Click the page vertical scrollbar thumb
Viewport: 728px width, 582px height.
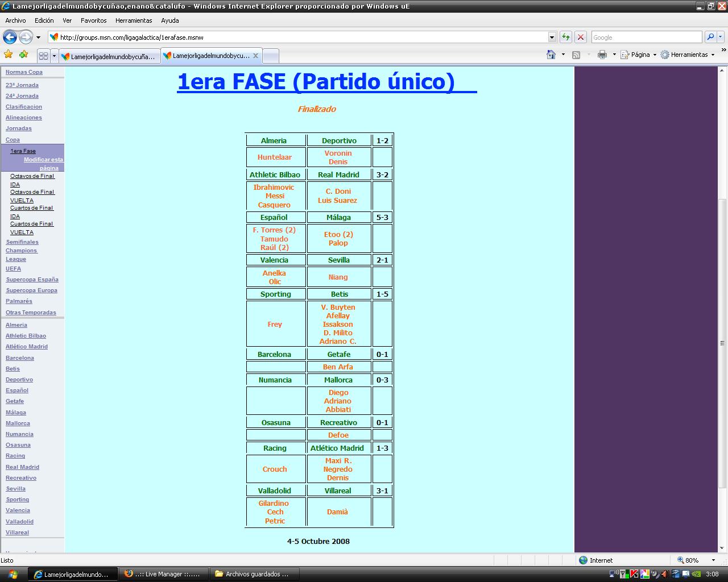tap(723, 343)
